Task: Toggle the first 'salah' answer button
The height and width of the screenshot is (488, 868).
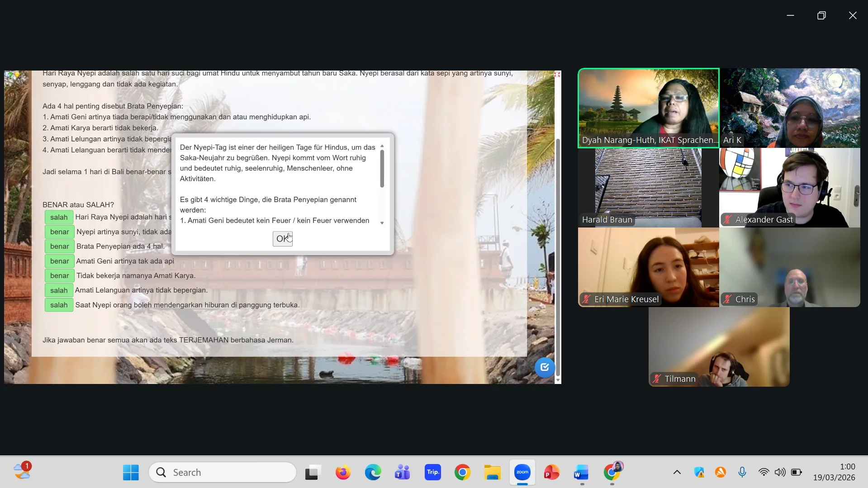Action: (59, 217)
